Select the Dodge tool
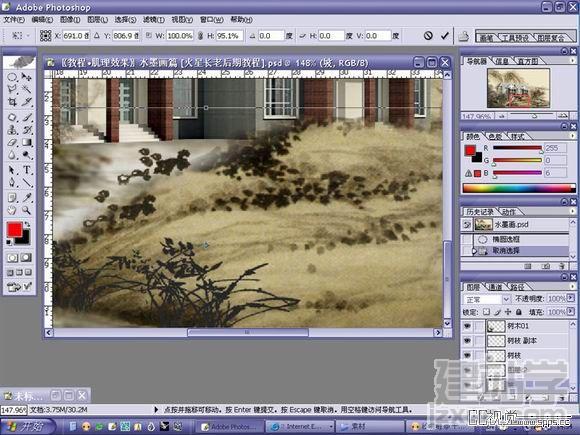 pyautogui.click(x=26, y=155)
